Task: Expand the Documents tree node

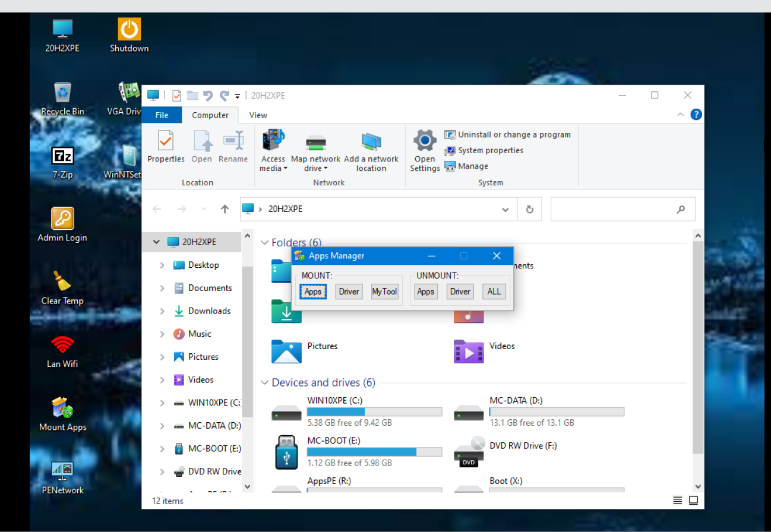Action: pos(162,288)
